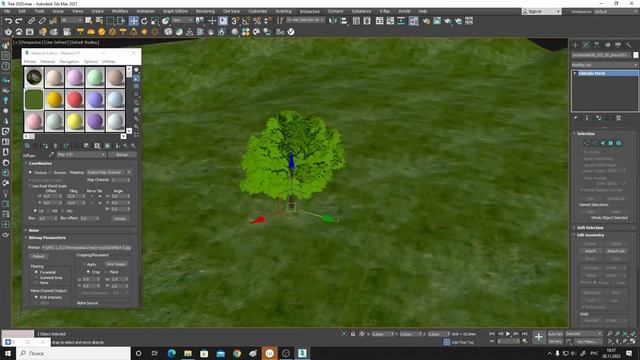Click Assign Material to Selection icon

(45, 146)
